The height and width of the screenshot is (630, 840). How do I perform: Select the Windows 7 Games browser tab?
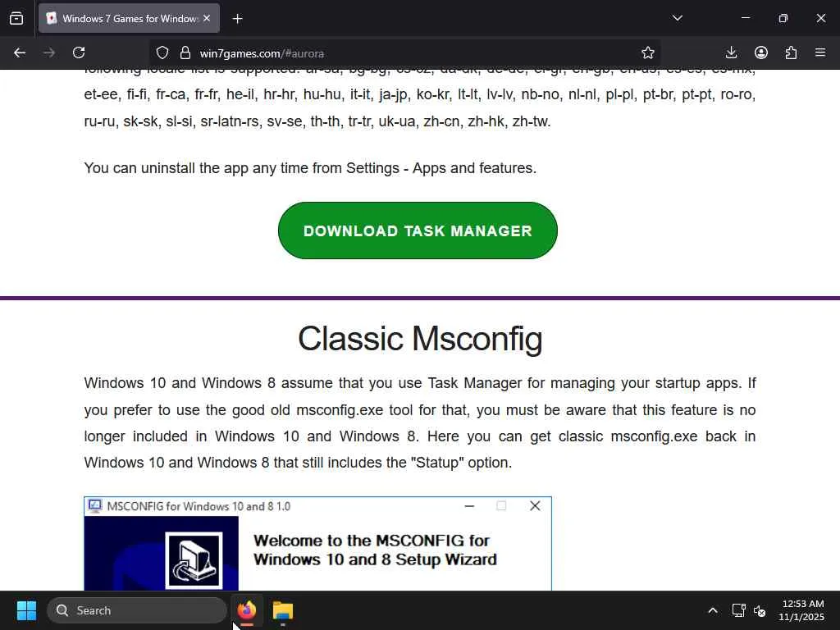coord(129,18)
